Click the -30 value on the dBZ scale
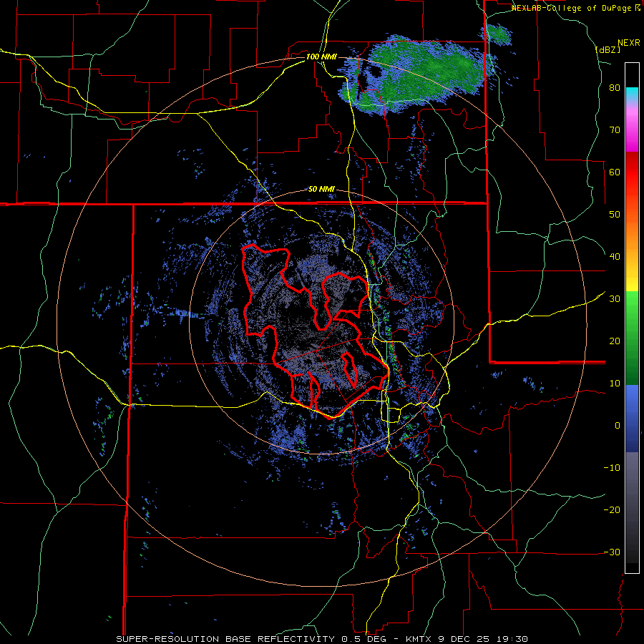This screenshot has width=644, height=644. tap(612, 552)
